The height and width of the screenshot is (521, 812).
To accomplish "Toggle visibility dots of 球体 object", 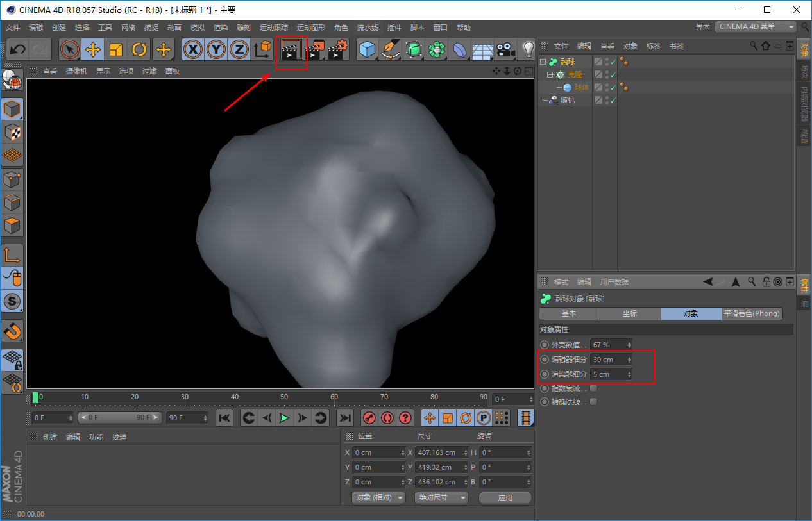I will coord(606,88).
